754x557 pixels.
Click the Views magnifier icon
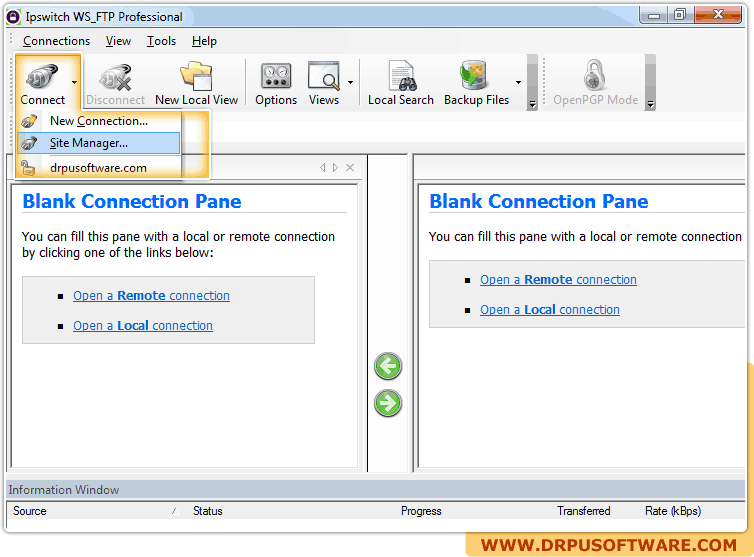[x=324, y=76]
